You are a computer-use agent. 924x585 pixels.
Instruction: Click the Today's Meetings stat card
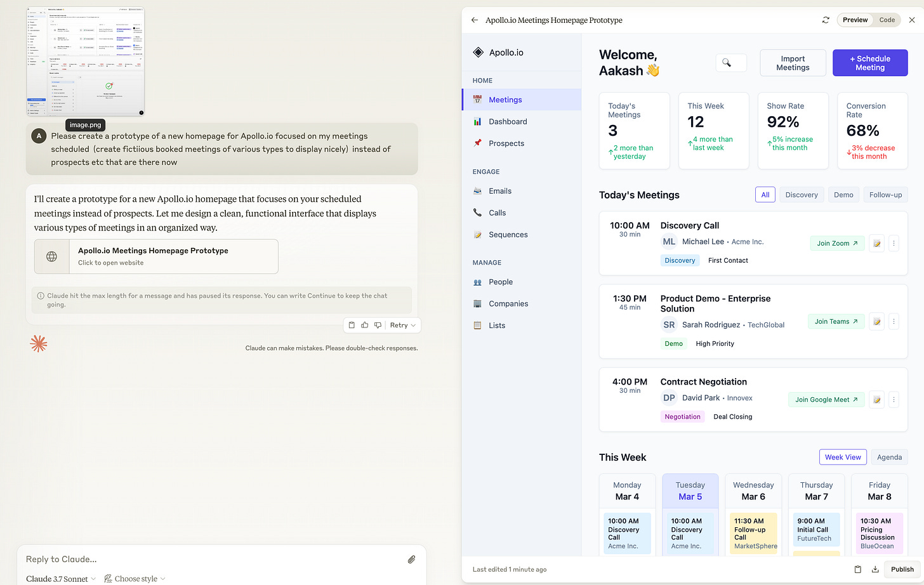coord(634,131)
